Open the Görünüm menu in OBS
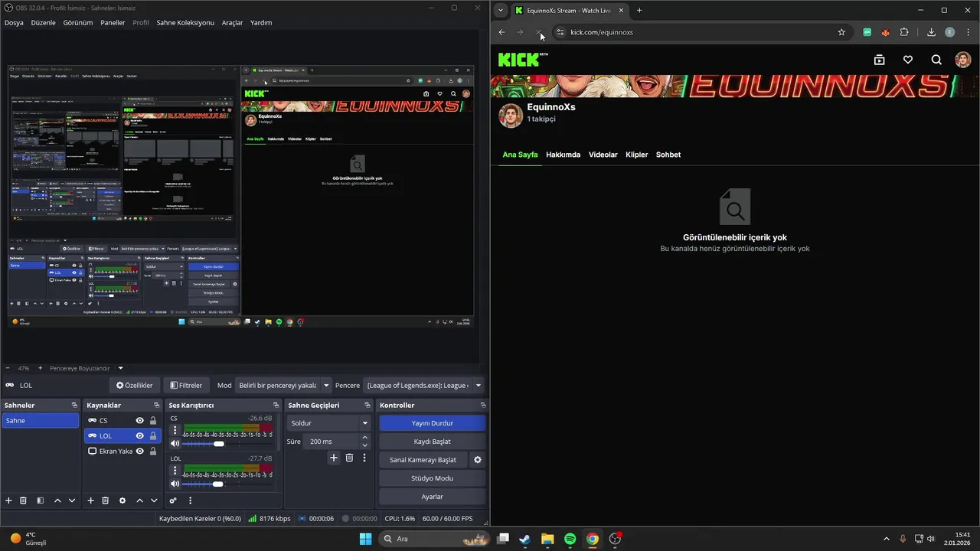 [x=78, y=23]
